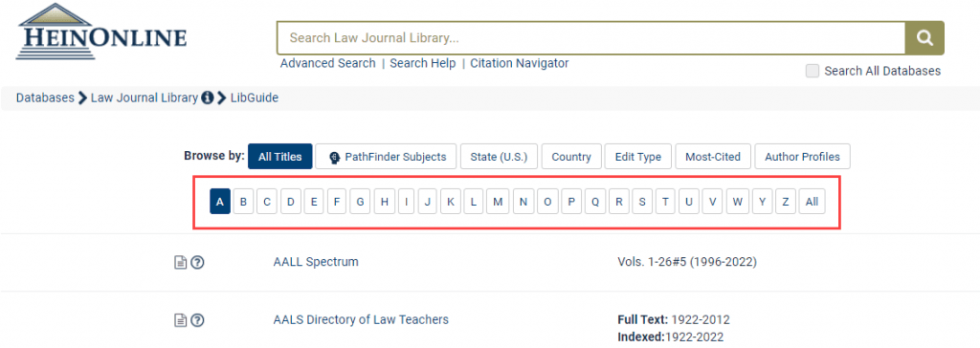The image size is (980, 348).
Task: Select the All Titles browse tab
Action: coord(280,156)
